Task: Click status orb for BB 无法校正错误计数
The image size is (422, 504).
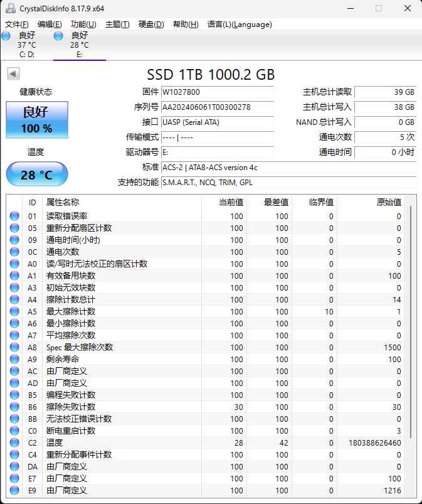Action: click(14, 419)
